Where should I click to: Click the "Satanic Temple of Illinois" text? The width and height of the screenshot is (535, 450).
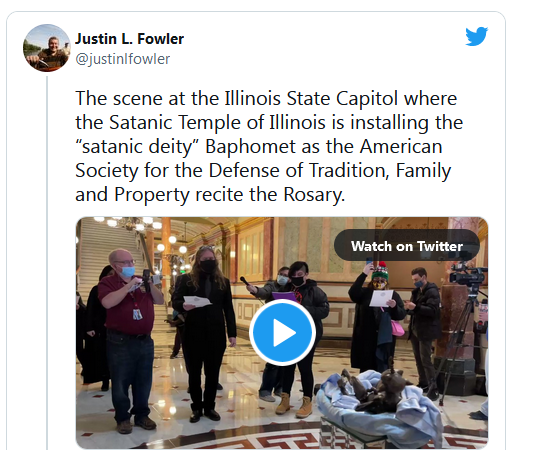pos(217,122)
